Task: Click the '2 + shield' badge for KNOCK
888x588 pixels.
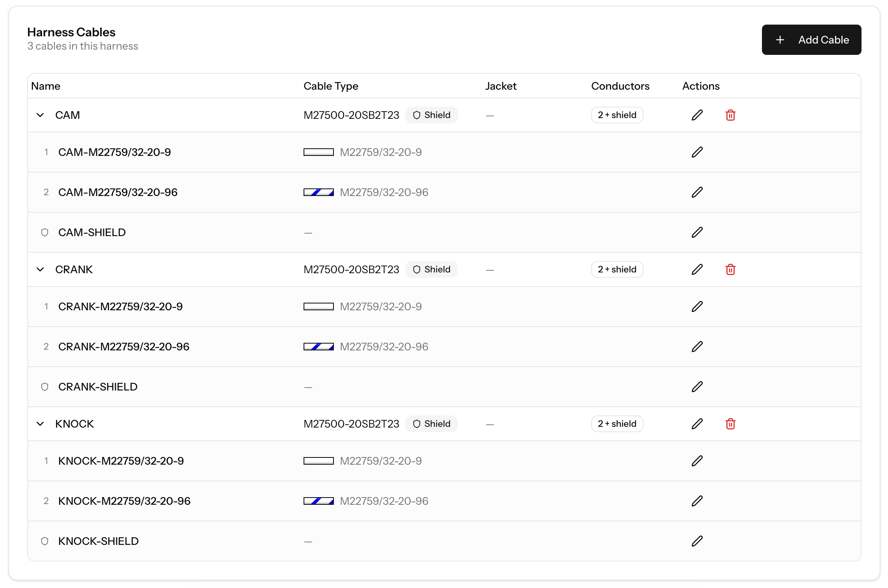Action: (x=617, y=424)
